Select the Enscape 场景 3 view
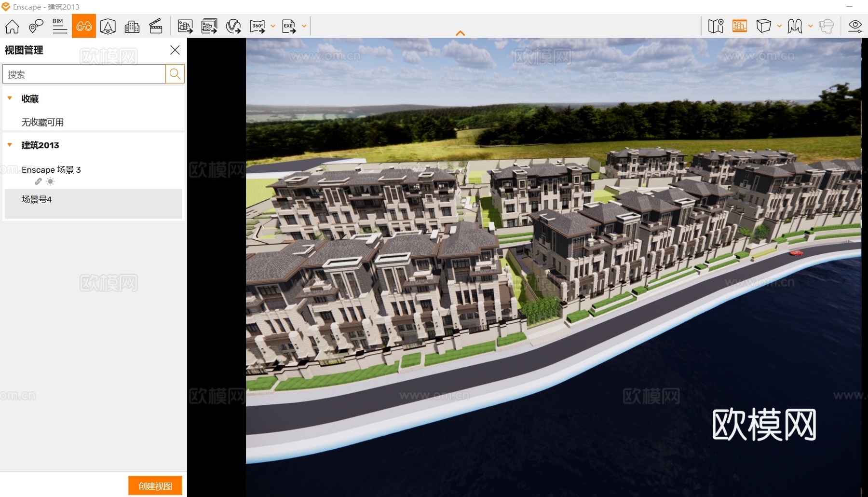868x497 pixels. point(51,170)
